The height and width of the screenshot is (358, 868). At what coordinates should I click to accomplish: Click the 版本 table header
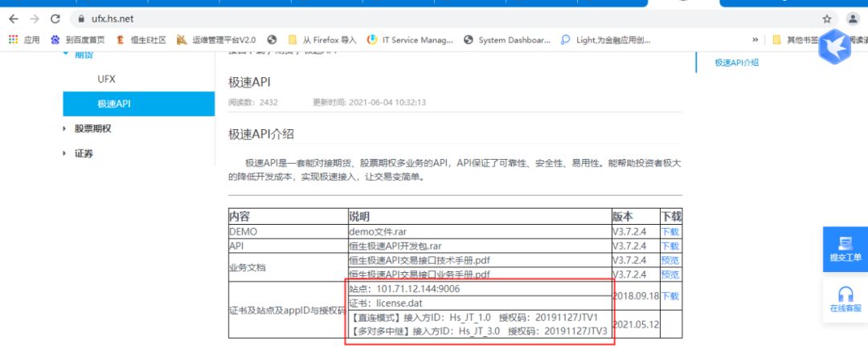(x=636, y=217)
